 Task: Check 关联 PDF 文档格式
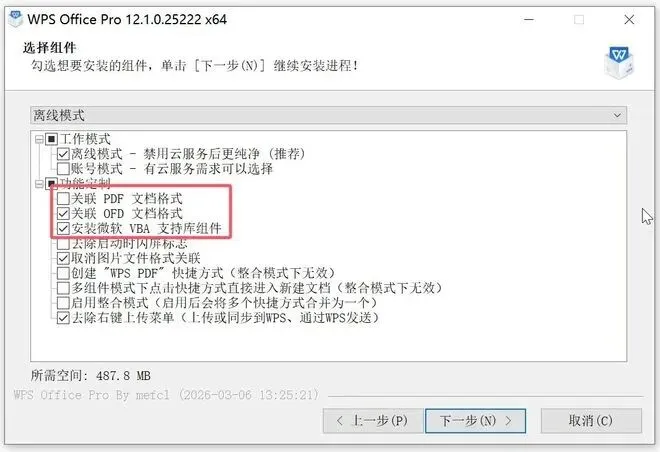pyautogui.click(x=63, y=198)
